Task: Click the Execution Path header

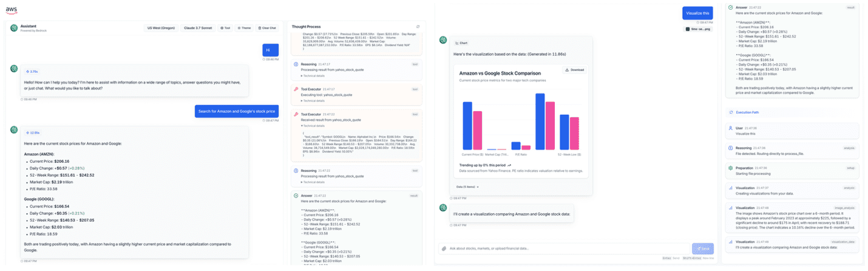Action: click(747, 112)
